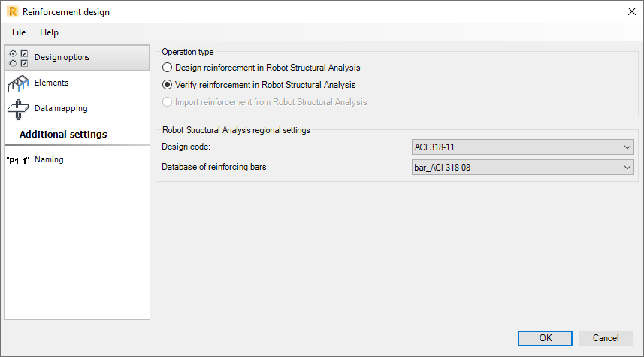The height and width of the screenshot is (357, 644).
Task: Click the Cancel button
Action: click(x=606, y=338)
